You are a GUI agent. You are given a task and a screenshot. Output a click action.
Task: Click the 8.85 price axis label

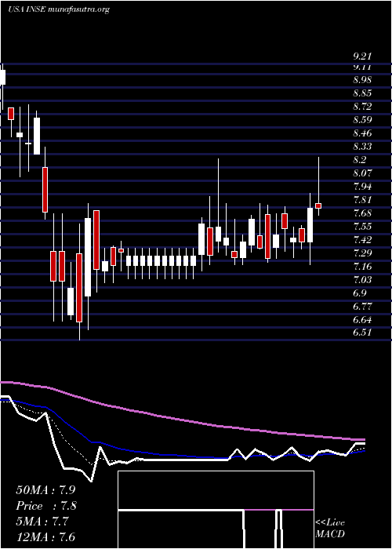(x=362, y=93)
